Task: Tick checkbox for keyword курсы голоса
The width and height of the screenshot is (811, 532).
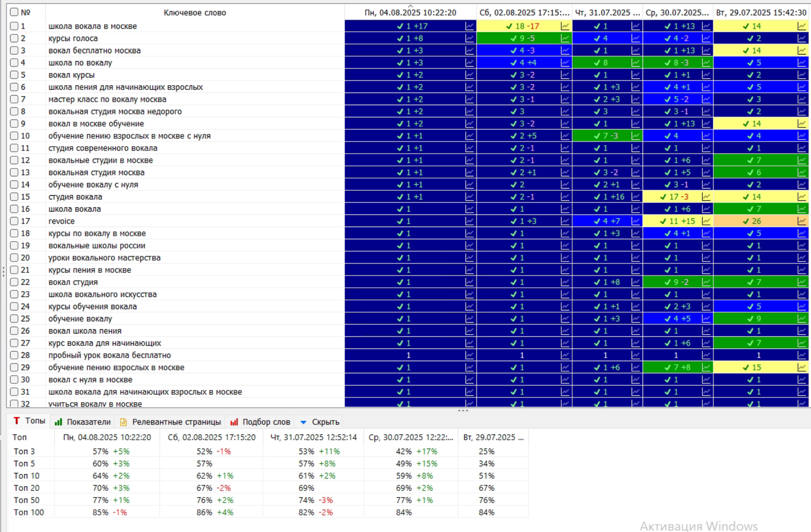Action: tap(14, 38)
